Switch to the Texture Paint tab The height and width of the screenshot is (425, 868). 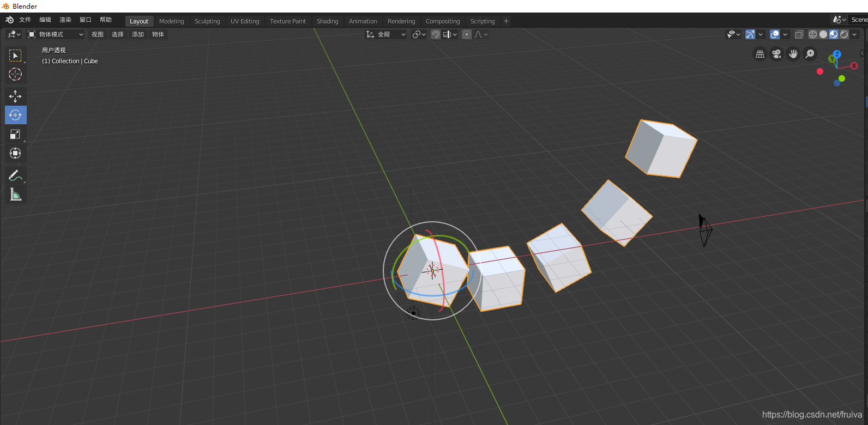[288, 21]
